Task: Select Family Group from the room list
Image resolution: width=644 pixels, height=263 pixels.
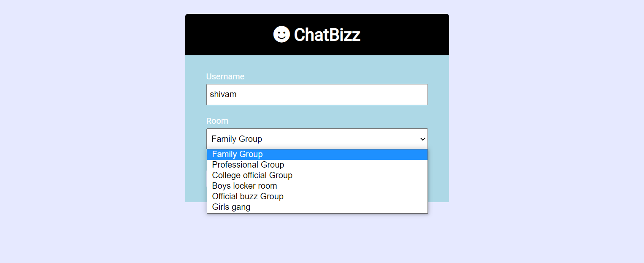Action: (237, 154)
